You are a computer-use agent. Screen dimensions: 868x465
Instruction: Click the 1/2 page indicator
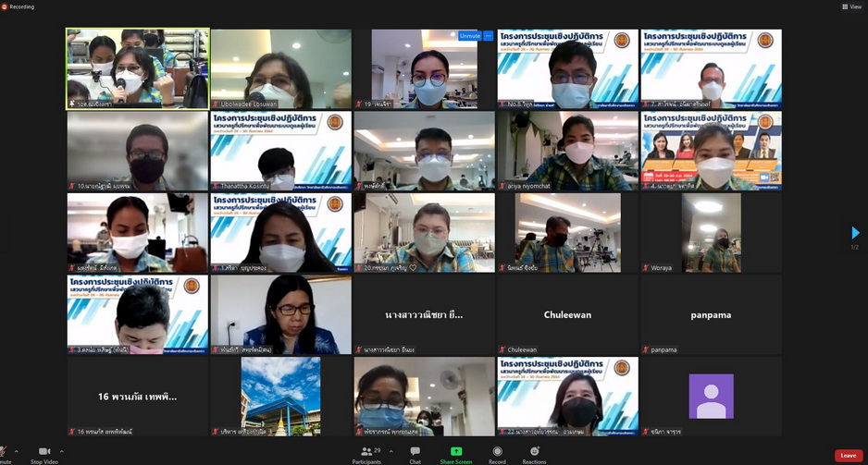[855, 247]
